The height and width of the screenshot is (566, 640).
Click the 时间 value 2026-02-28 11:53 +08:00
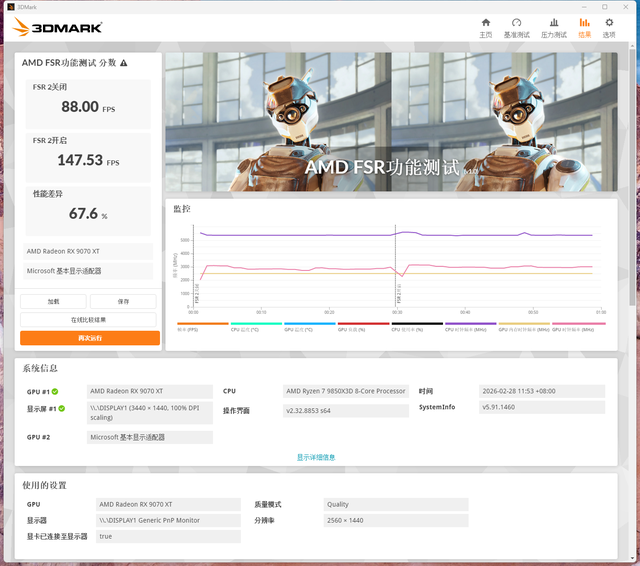point(542,391)
